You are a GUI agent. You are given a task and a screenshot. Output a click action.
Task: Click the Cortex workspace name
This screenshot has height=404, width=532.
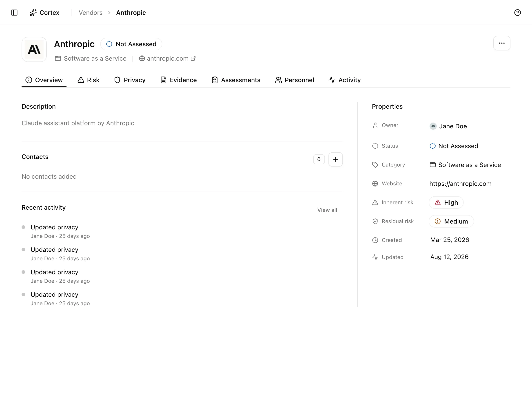pos(49,13)
